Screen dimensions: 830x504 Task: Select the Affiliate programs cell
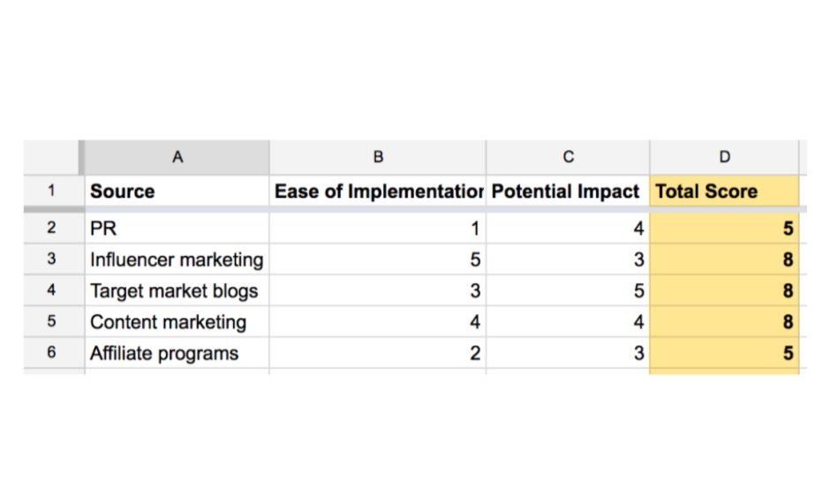pyautogui.click(x=177, y=353)
